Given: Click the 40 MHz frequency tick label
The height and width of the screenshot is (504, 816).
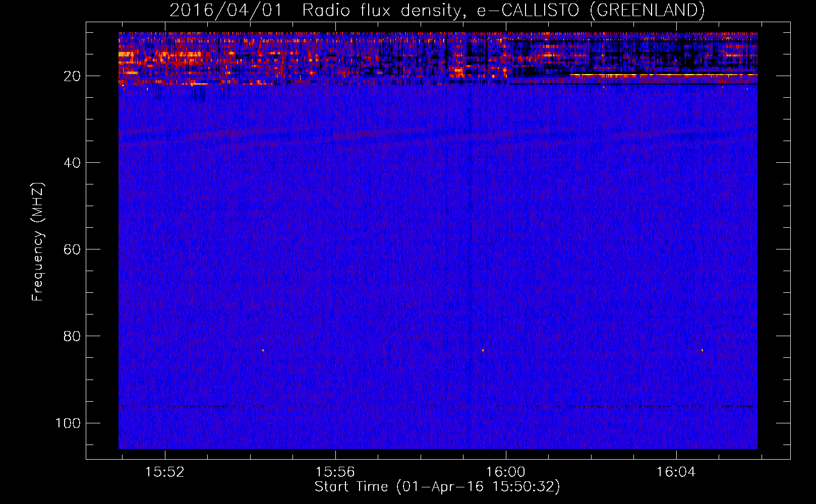Looking at the screenshot, I should tap(73, 163).
